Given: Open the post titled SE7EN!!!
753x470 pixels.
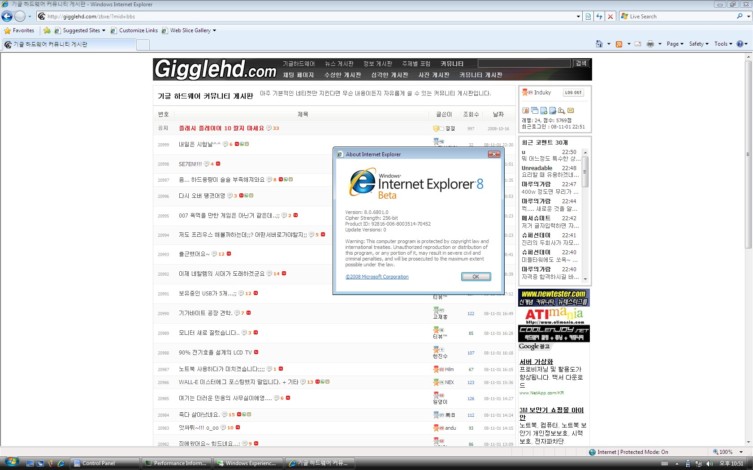Looking at the screenshot, I should (190, 164).
